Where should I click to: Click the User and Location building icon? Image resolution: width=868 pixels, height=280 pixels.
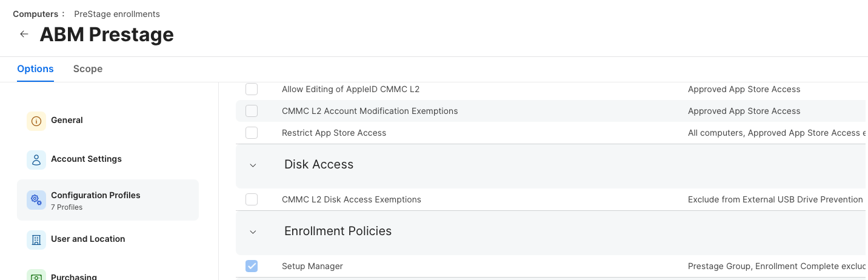[x=36, y=239]
